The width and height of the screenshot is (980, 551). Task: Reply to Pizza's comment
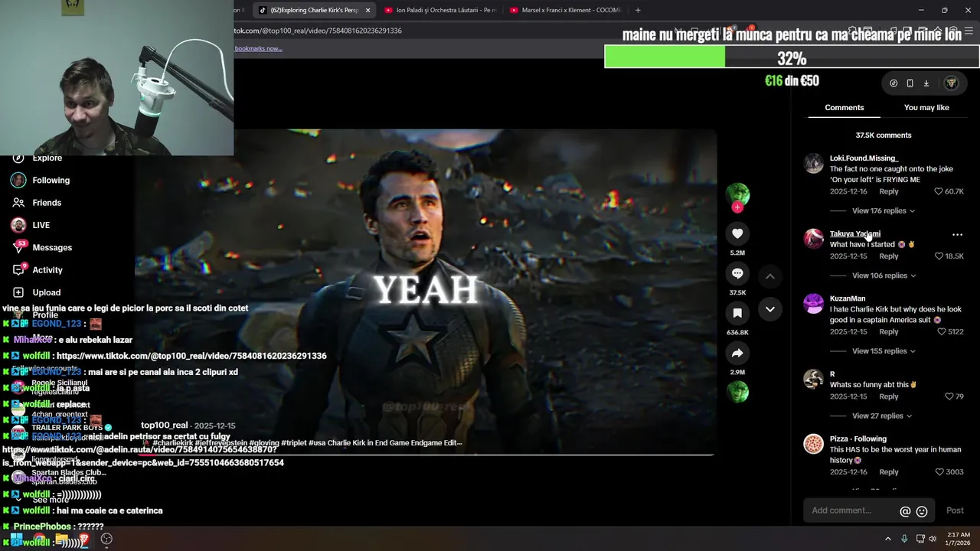pos(889,472)
